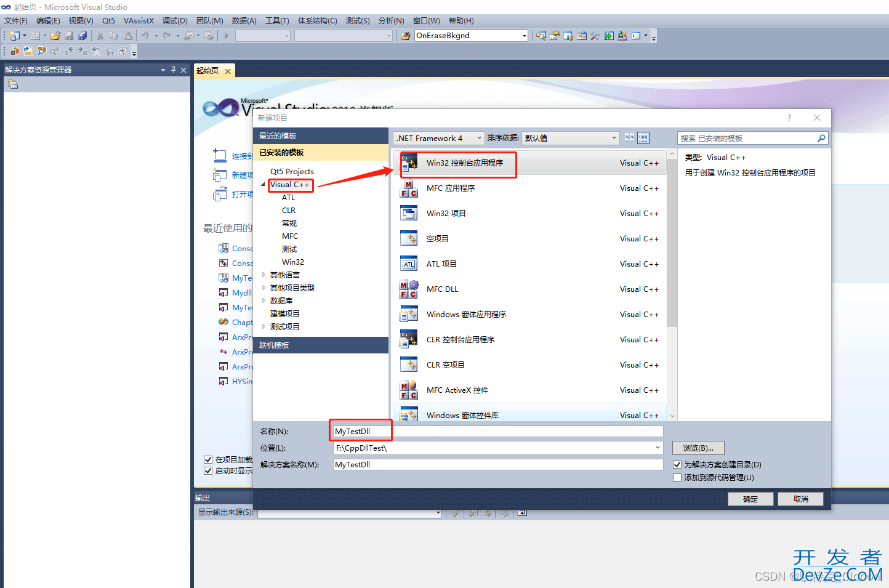Open the Start Page green arrow icon
Viewport: 889px width, 588px height.
[x=608, y=36]
